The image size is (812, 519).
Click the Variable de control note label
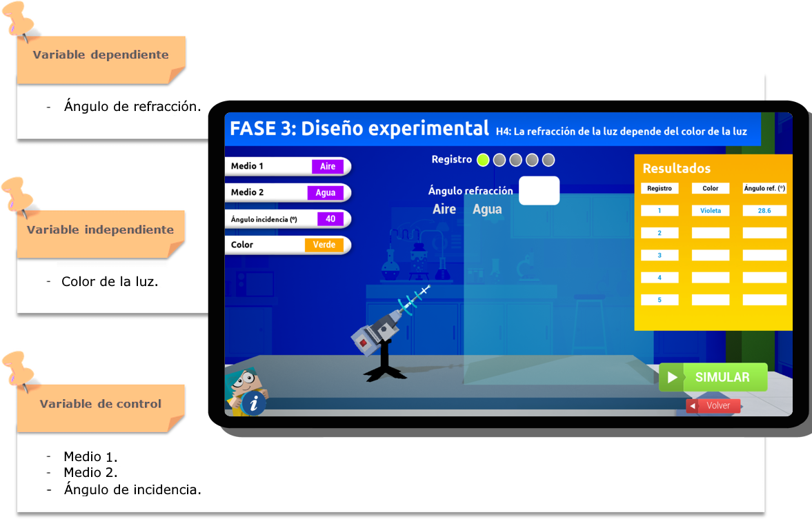[101, 405]
